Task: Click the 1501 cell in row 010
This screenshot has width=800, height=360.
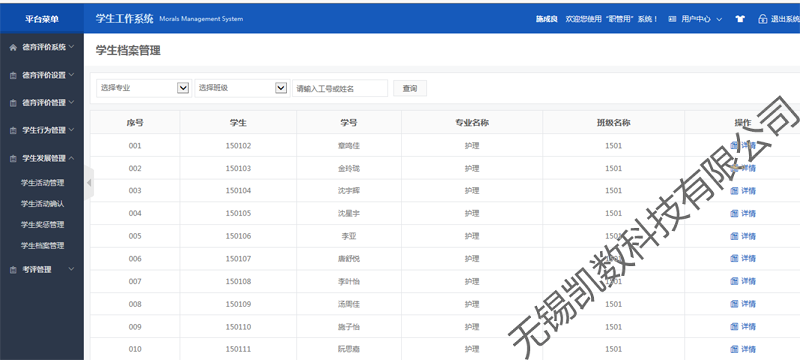Action: 613,349
